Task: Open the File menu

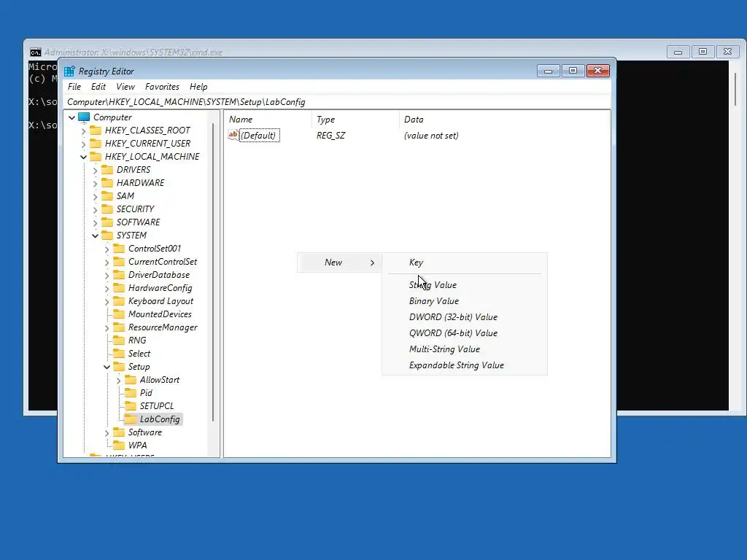Action: 74,87
